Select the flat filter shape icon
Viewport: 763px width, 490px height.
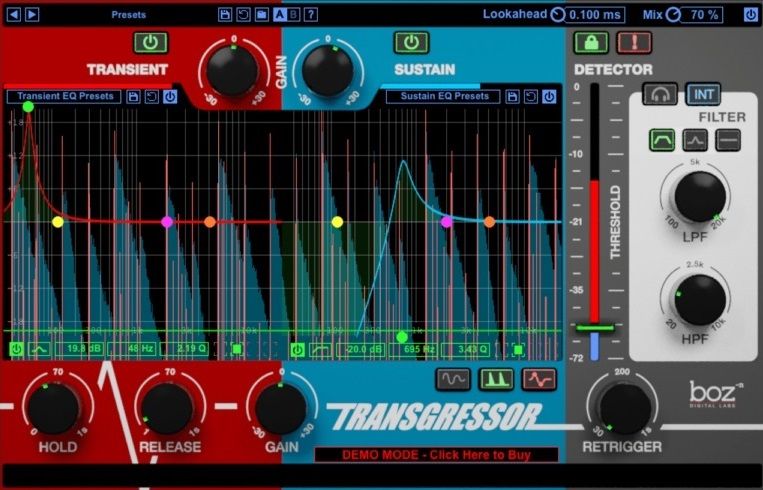click(728, 140)
